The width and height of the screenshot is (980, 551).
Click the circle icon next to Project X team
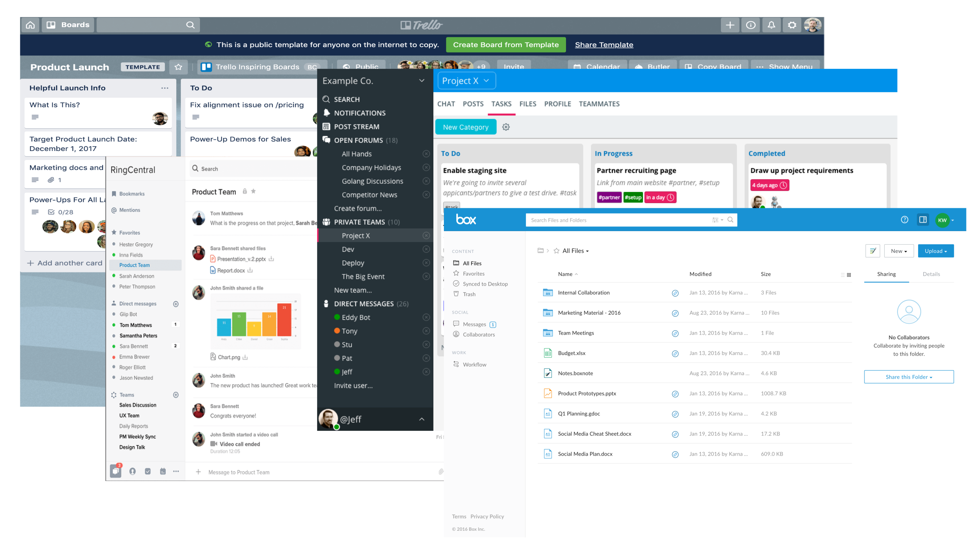click(x=426, y=235)
